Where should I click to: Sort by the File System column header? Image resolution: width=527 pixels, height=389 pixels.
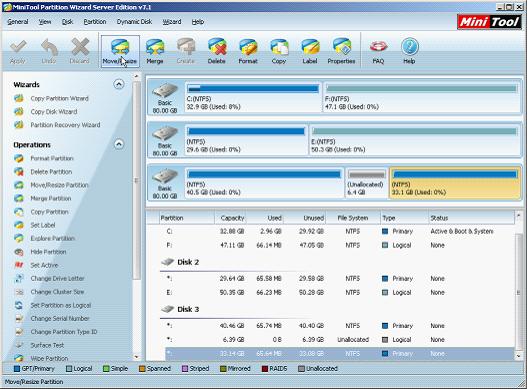pyautogui.click(x=353, y=218)
